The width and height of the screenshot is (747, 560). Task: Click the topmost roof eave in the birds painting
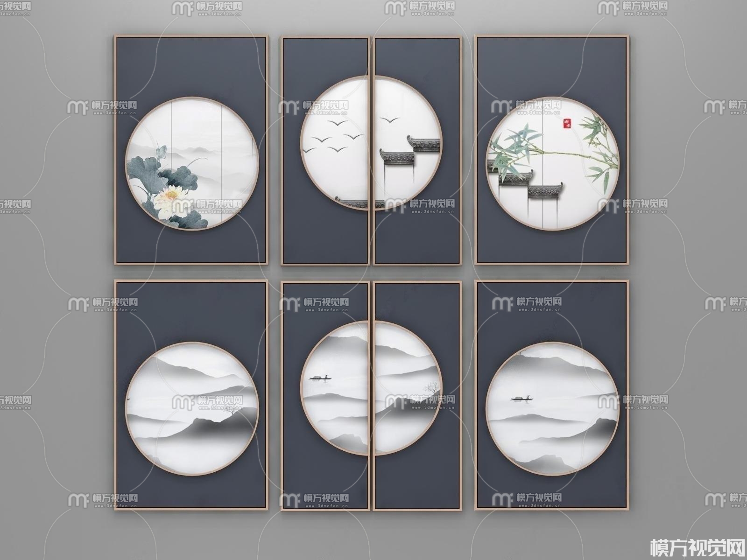click(x=423, y=144)
